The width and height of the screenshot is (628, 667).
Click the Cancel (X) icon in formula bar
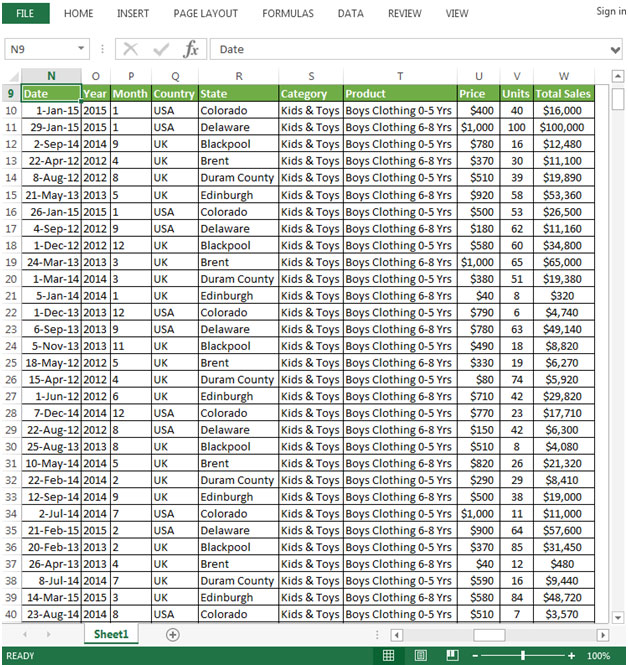(x=130, y=49)
